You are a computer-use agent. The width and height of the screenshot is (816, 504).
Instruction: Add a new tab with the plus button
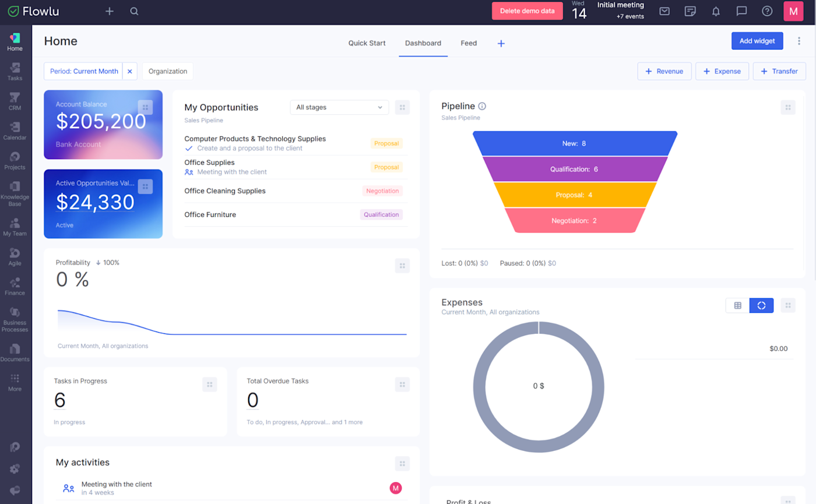501,43
